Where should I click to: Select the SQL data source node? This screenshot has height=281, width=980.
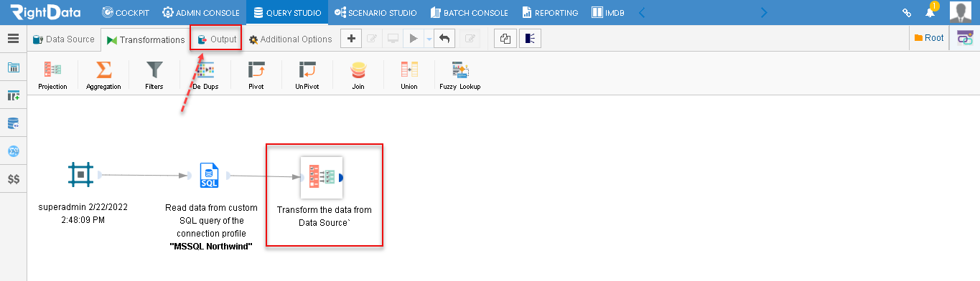tap(209, 175)
